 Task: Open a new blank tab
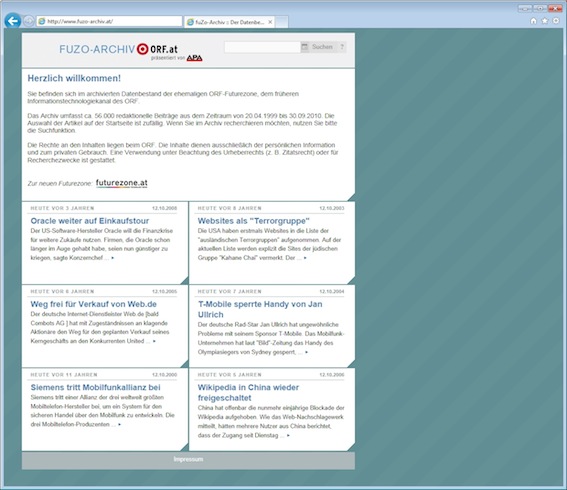point(282,22)
